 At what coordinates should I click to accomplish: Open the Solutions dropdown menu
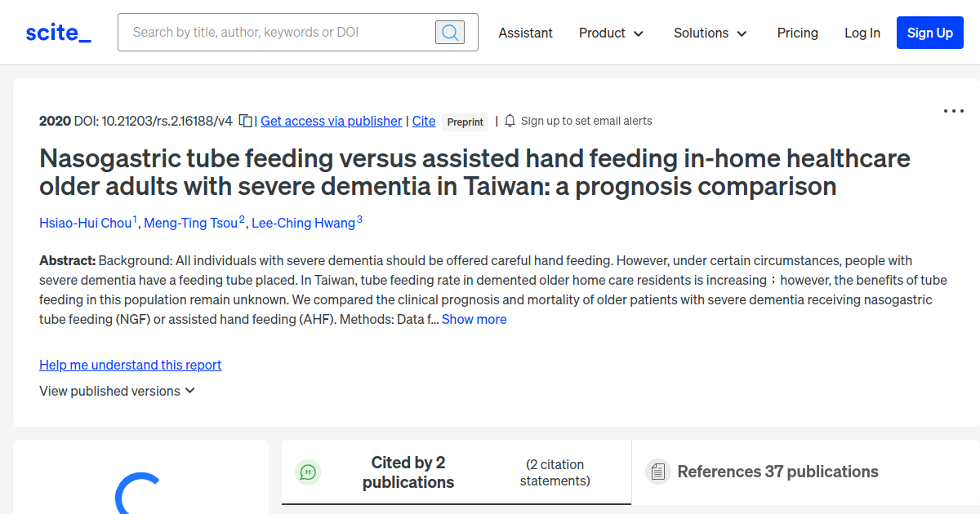click(x=710, y=33)
